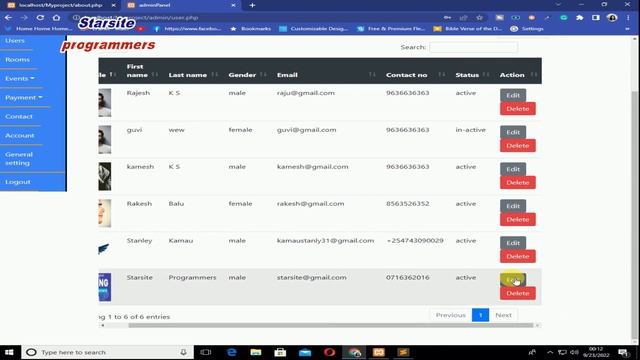
Task: Click Logout in the sidebar
Action: [18, 182]
